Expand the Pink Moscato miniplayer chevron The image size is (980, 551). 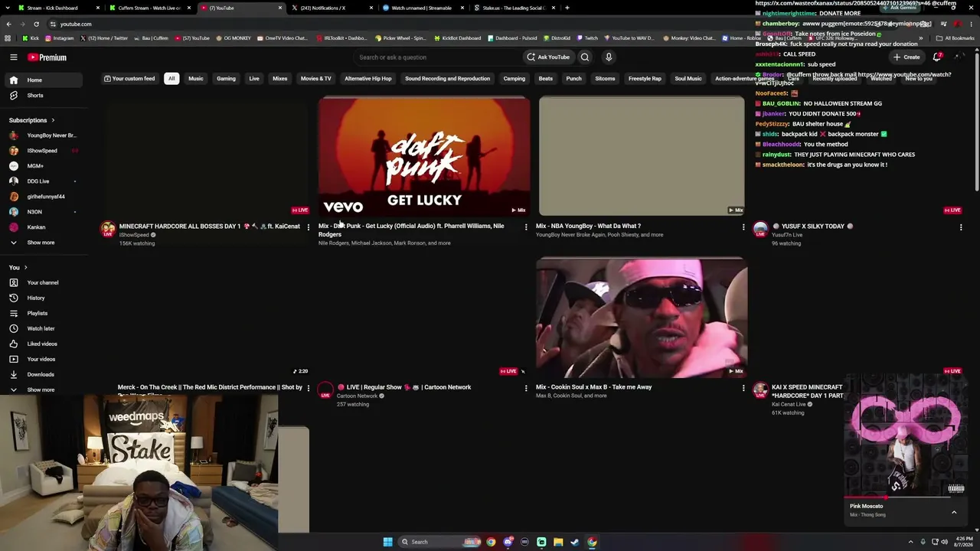954,512
